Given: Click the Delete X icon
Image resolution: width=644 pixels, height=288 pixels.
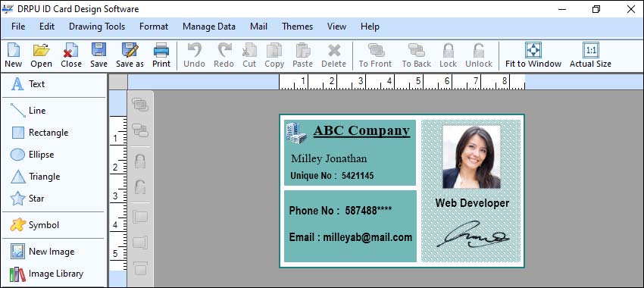Looking at the screenshot, I should pos(334,50).
